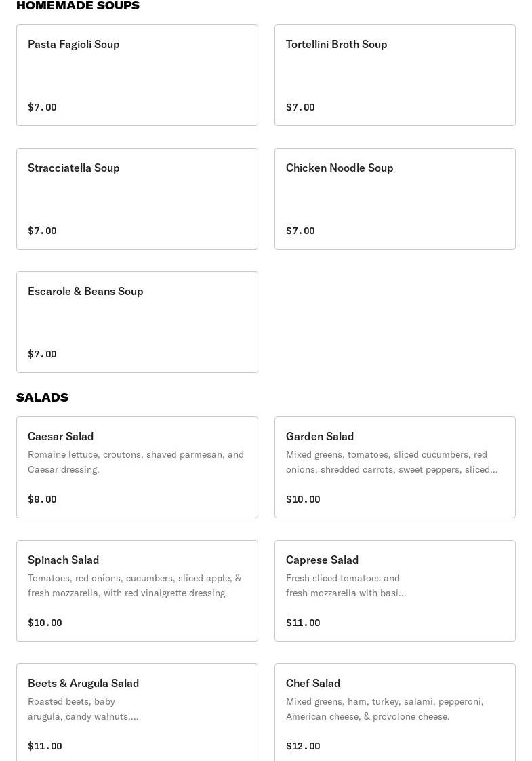
Task: Open the Pasta Fagioli Soup item
Action: [x=137, y=75]
